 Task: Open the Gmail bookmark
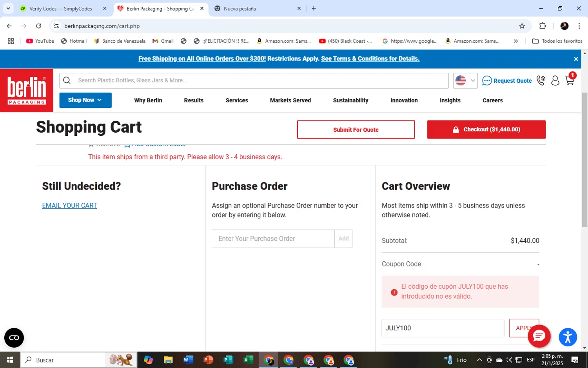click(x=163, y=41)
